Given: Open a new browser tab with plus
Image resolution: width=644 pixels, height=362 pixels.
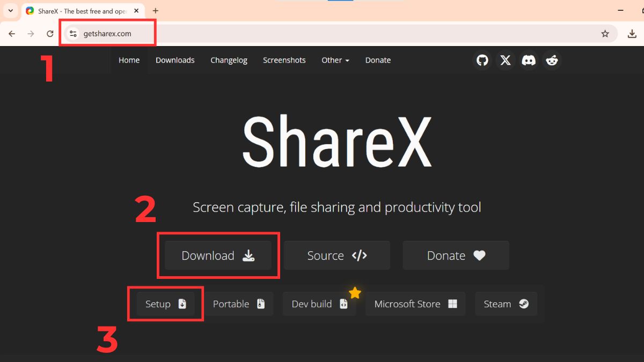Looking at the screenshot, I should (156, 11).
